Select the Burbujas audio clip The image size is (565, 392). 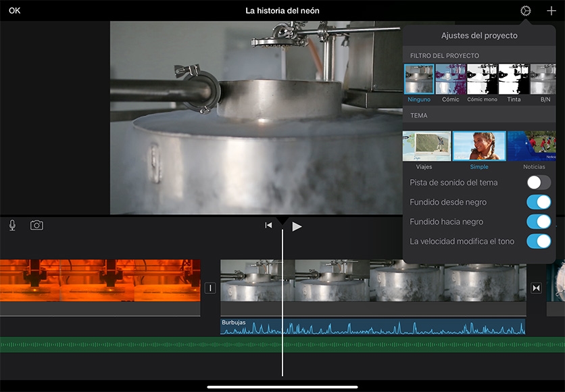pyautogui.click(x=372, y=327)
